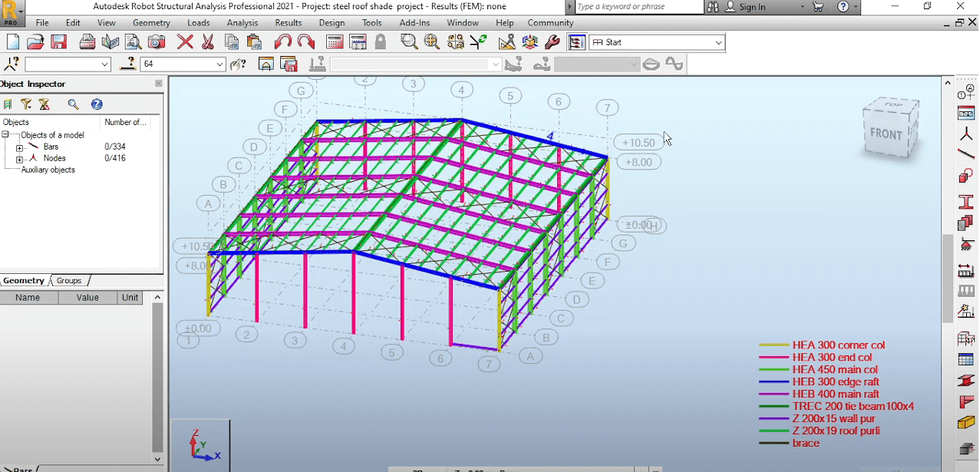Switch to the Groups tab
Screen dimensions: 980x472
68,280
